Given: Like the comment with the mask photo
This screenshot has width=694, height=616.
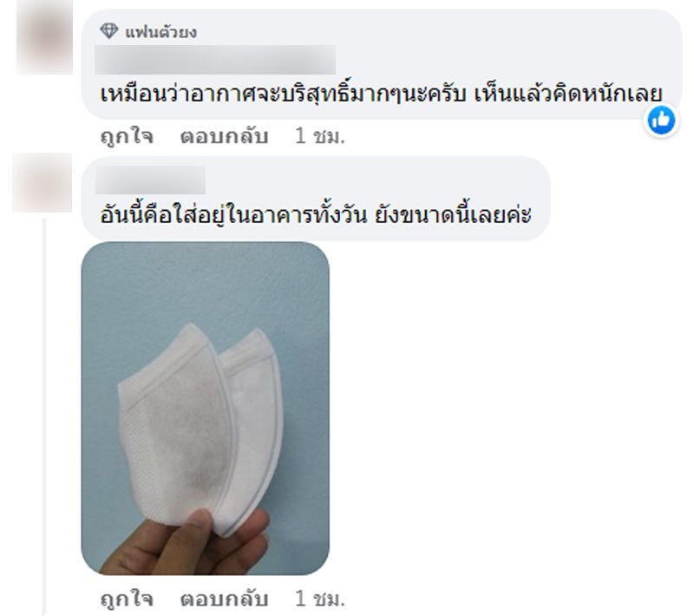Looking at the screenshot, I should point(127,599).
